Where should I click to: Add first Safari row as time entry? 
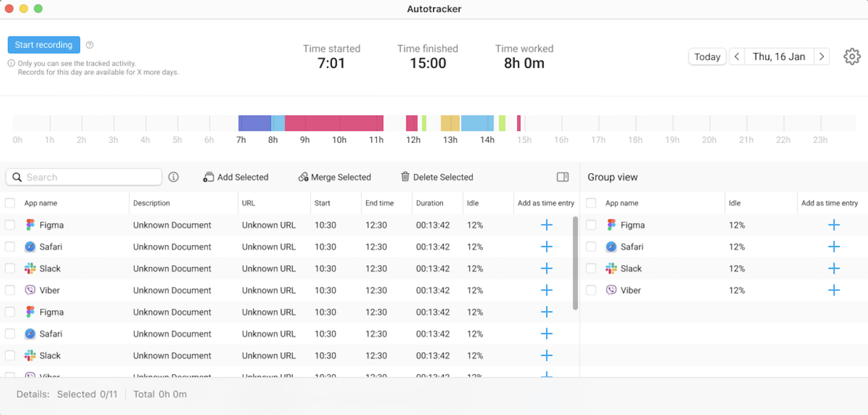pyautogui.click(x=547, y=247)
